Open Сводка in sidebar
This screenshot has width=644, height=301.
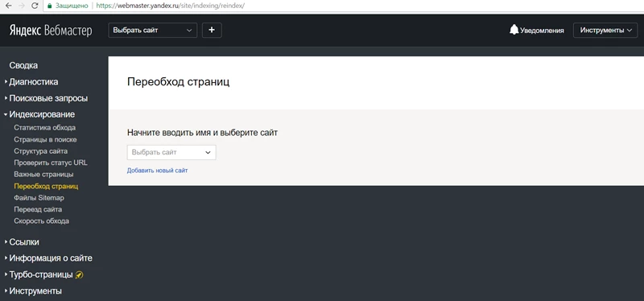click(x=23, y=65)
